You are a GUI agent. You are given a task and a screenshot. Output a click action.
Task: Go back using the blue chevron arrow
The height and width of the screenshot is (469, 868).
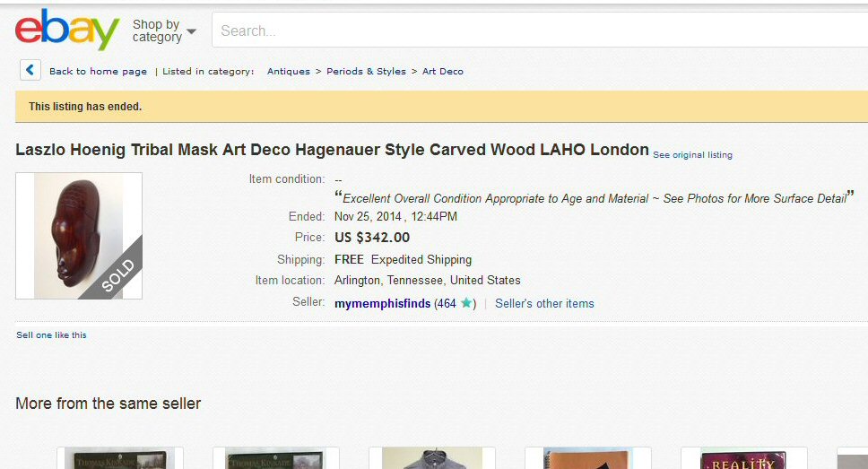30,70
